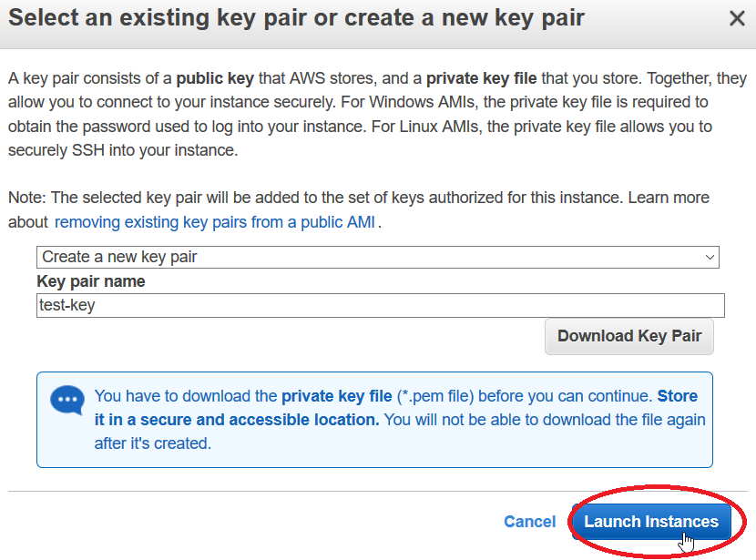Click the gray dialog header bar
Image resolution: width=756 pixels, height=560 pixels.
(378, 24)
